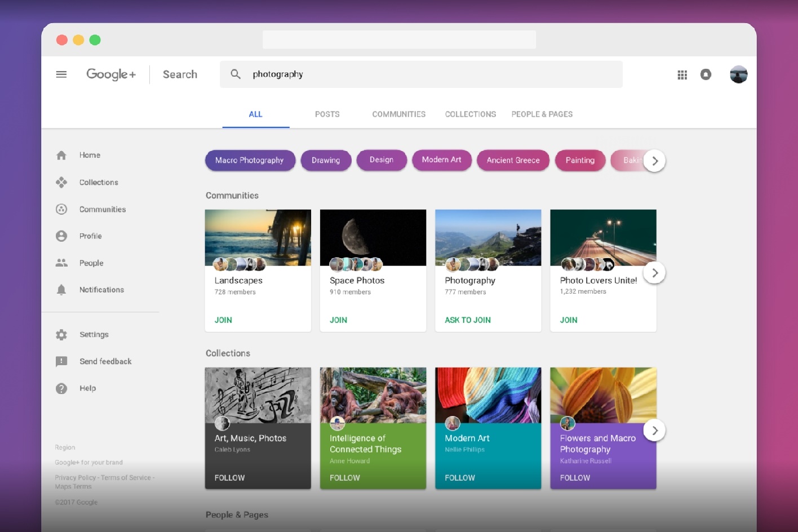798x532 pixels.
Task: Open Communities from the sidebar
Action: point(103,209)
